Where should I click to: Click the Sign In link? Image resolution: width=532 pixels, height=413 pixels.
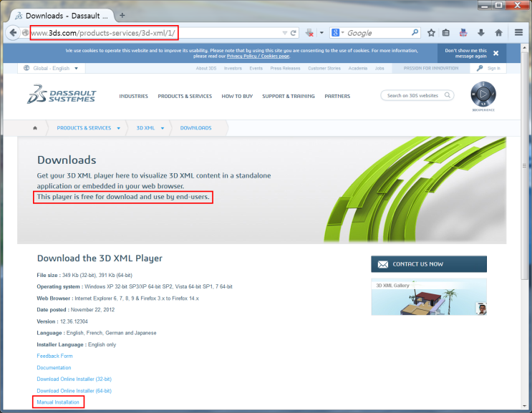pyautogui.click(x=493, y=68)
